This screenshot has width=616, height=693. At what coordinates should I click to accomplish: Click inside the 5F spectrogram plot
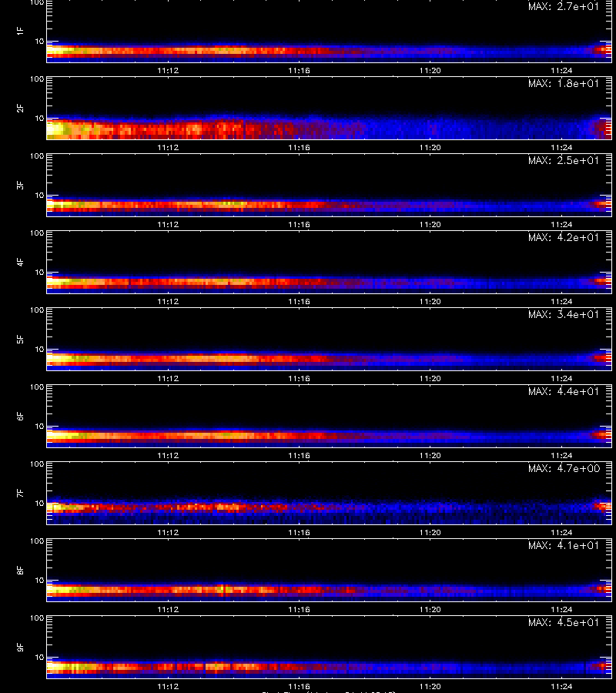(330, 340)
